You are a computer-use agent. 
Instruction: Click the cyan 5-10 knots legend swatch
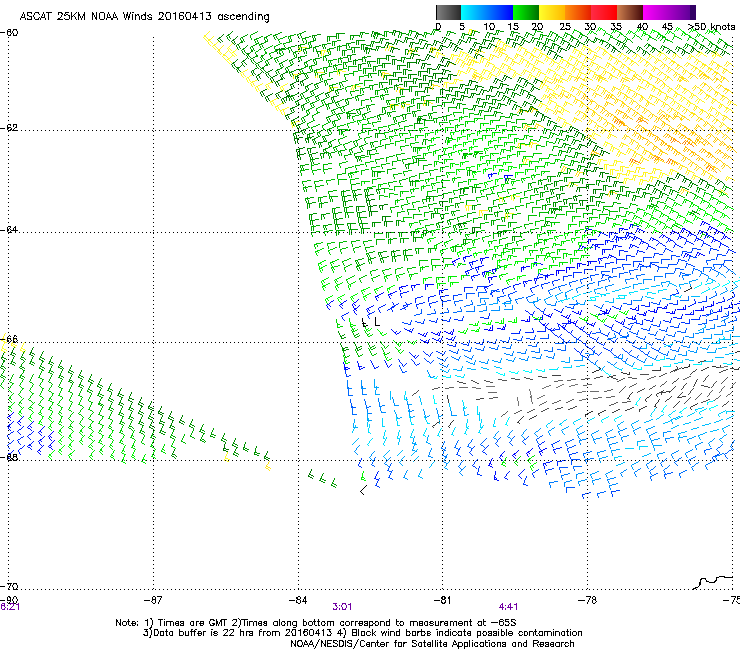(474, 12)
